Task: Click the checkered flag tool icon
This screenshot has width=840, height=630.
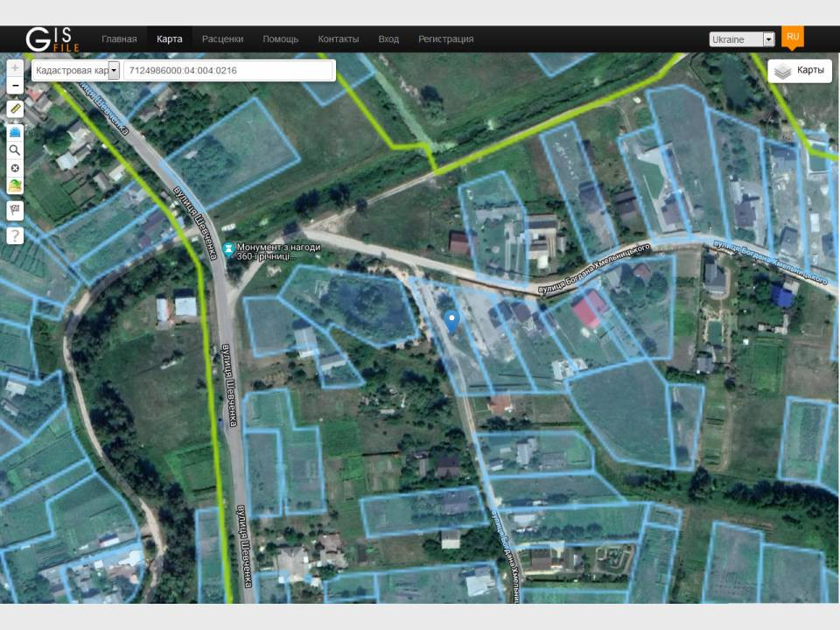Action: [15, 210]
